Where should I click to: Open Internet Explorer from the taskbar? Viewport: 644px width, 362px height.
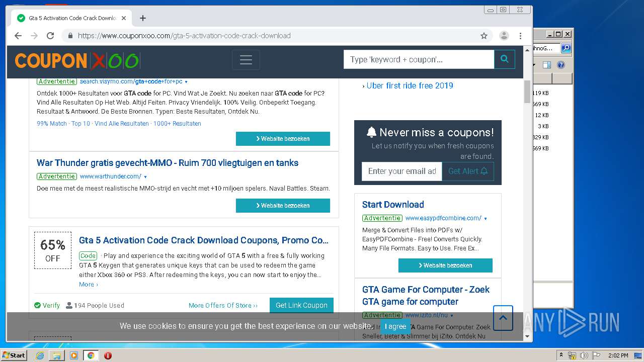[40, 355]
